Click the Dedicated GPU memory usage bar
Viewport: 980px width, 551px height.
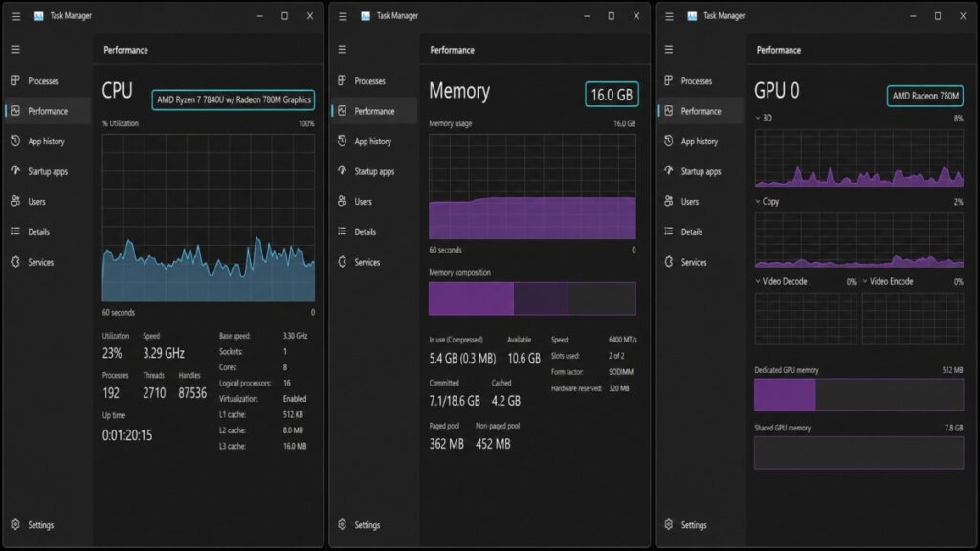pos(858,395)
